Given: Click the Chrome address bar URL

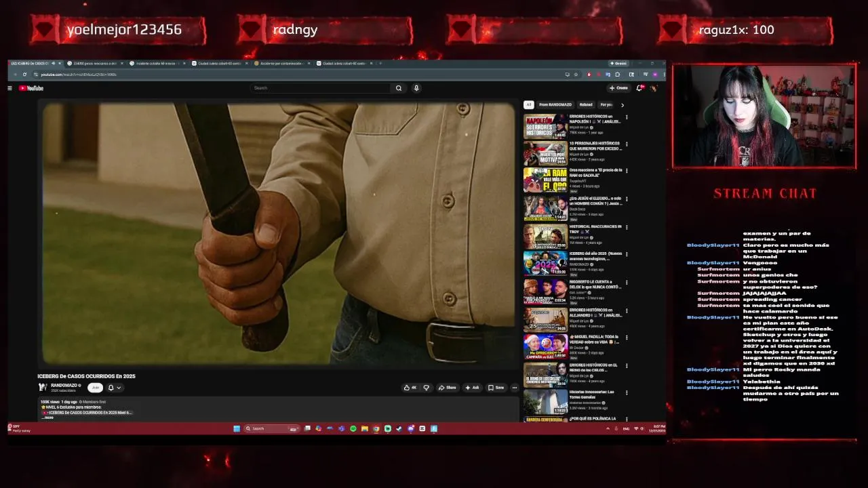Looking at the screenshot, I should click(78, 75).
